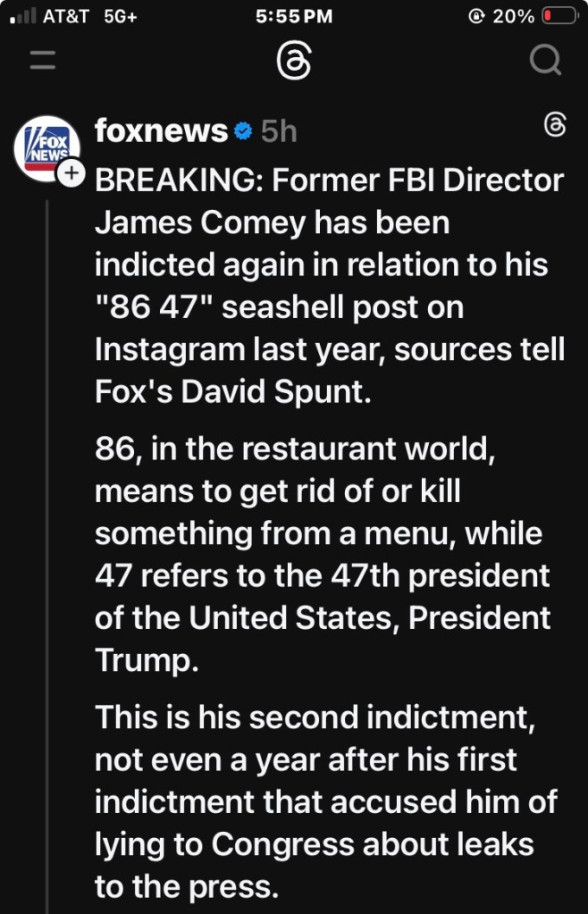
Task: Tap the 5G+ network indicator
Action: (121, 16)
